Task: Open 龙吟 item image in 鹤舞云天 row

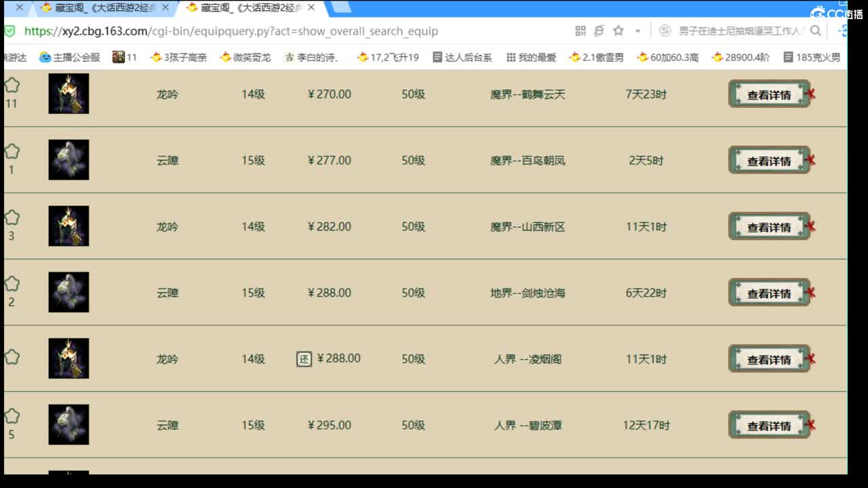Action: tap(68, 94)
